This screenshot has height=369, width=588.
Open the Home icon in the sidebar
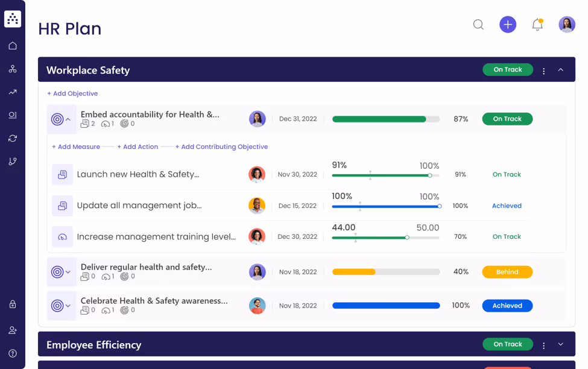(x=13, y=45)
